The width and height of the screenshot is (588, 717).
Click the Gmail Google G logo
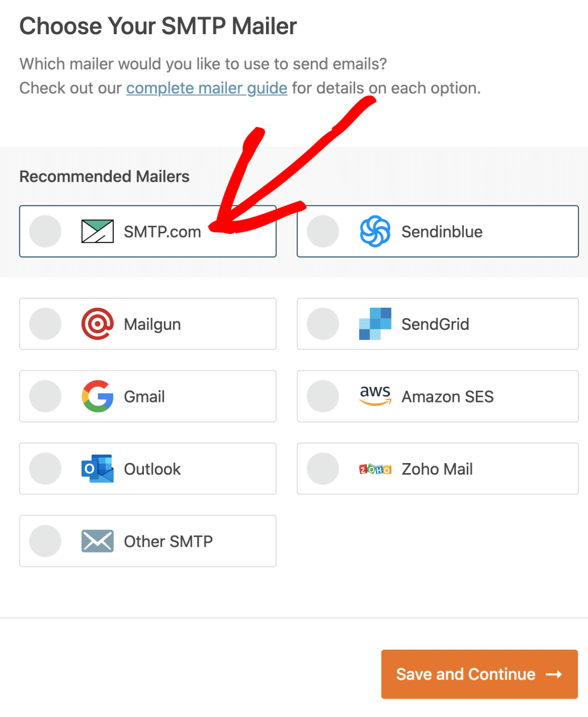pos(97,396)
